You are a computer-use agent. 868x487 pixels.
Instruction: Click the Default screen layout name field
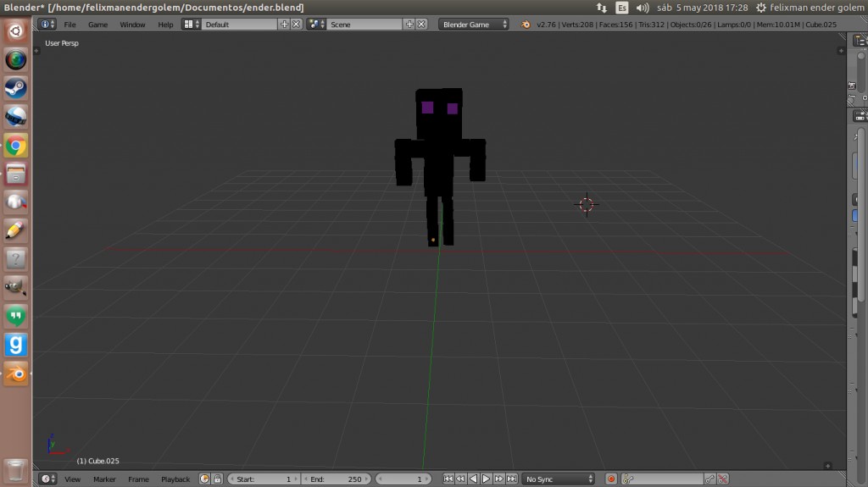(240, 25)
